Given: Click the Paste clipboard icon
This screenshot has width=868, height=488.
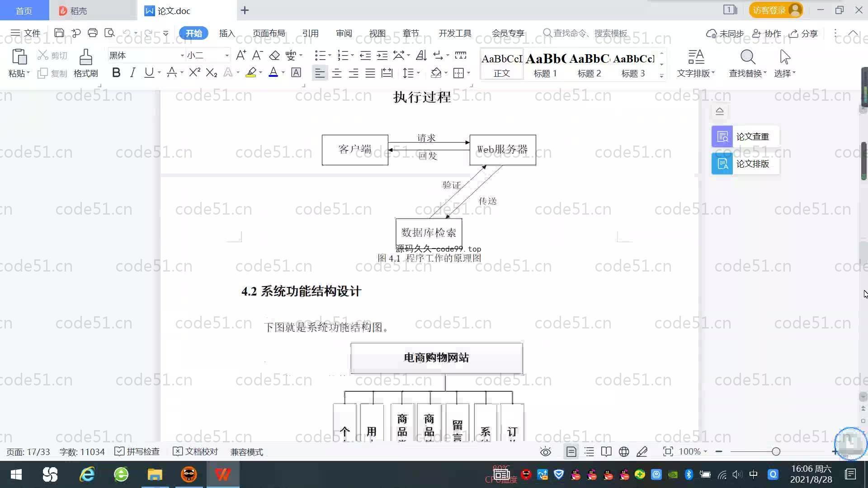Looking at the screenshot, I should [19, 57].
